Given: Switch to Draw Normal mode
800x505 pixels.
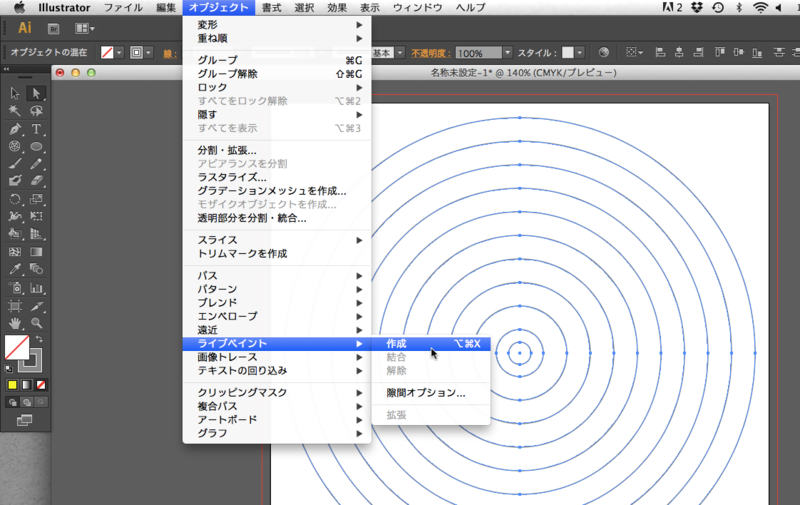Looking at the screenshot, I should pyautogui.click(x=12, y=402).
